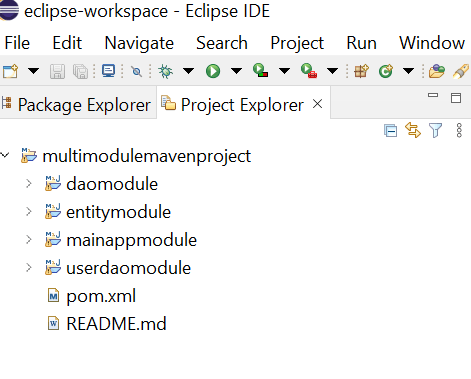Image resolution: width=471 pixels, height=379 pixels.
Task: Select the entitymodule folder
Action: [118, 212]
